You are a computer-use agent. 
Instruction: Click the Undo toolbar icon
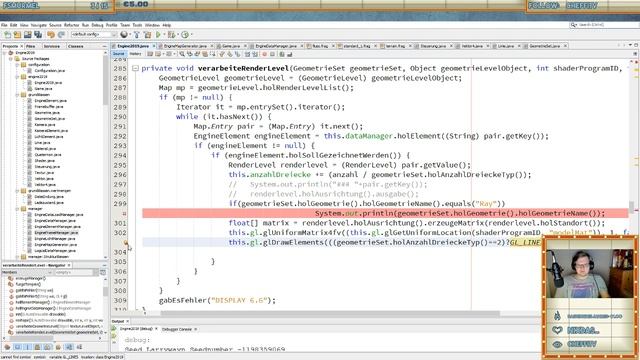(x=51, y=35)
